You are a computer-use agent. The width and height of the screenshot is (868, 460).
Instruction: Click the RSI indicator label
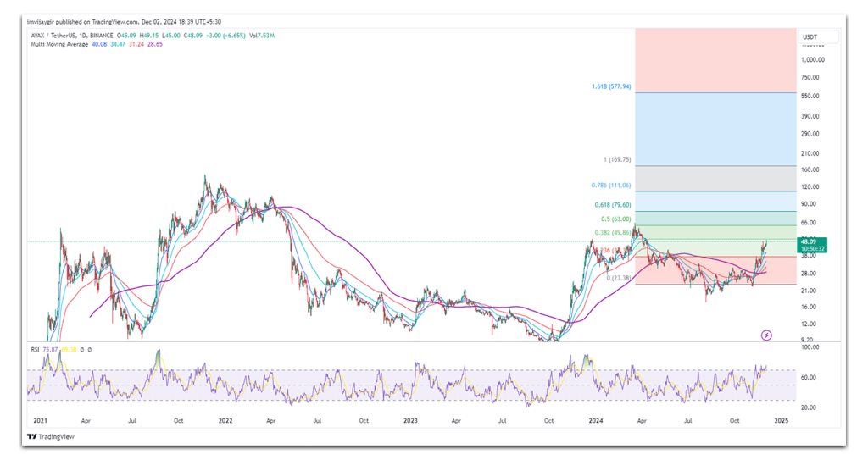pyautogui.click(x=35, y=350)
